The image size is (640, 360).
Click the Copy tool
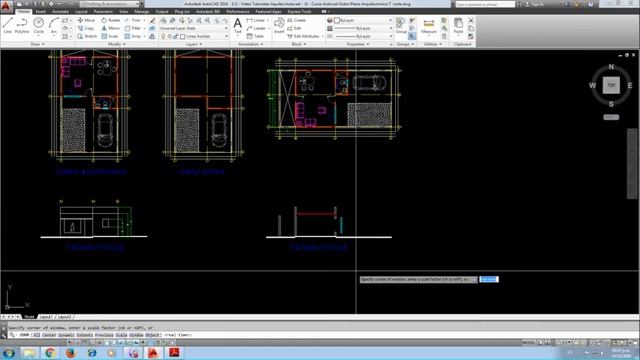click(86, 28)
